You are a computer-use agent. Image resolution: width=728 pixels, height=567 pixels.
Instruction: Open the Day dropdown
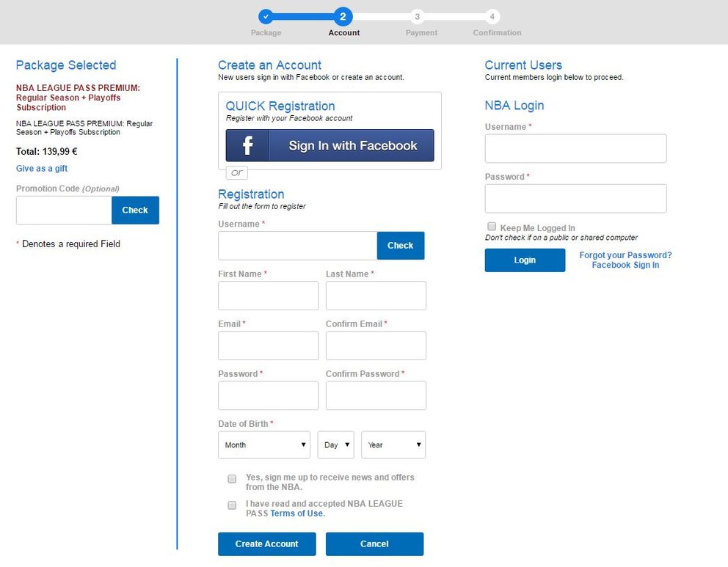coord(335,445)
